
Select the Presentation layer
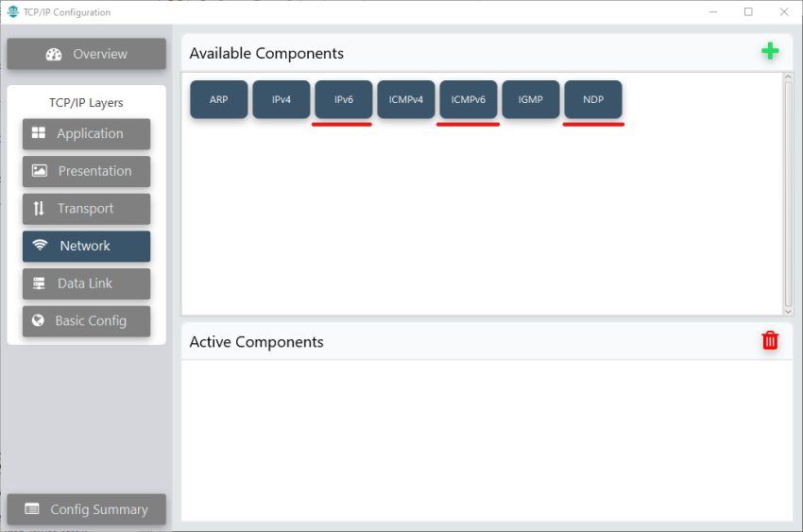point(87,171)
